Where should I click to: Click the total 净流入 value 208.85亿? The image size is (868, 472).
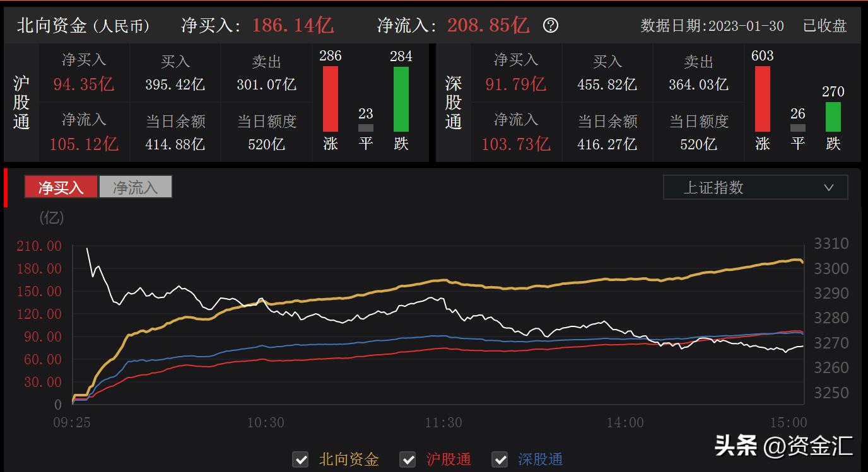coord(488,25)
